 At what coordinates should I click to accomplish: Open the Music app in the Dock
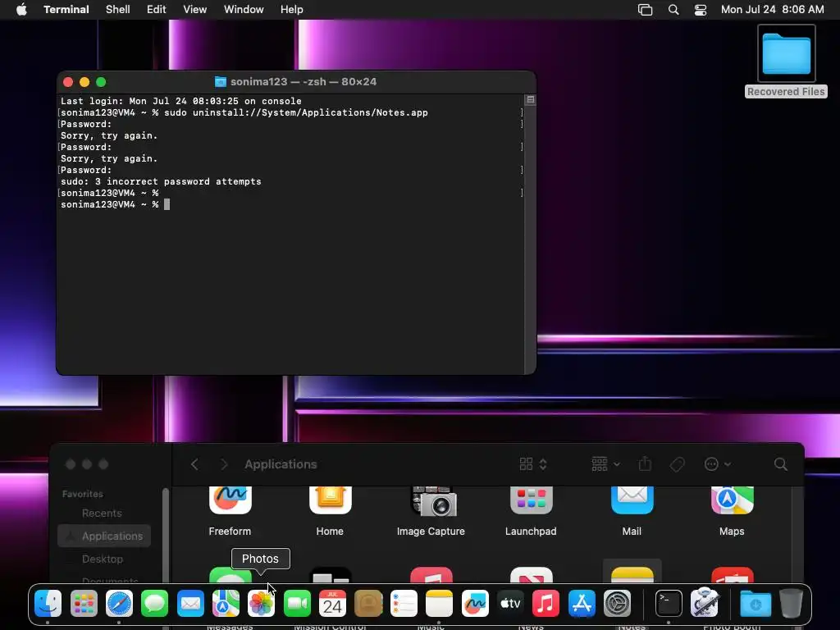click(546, 603)
